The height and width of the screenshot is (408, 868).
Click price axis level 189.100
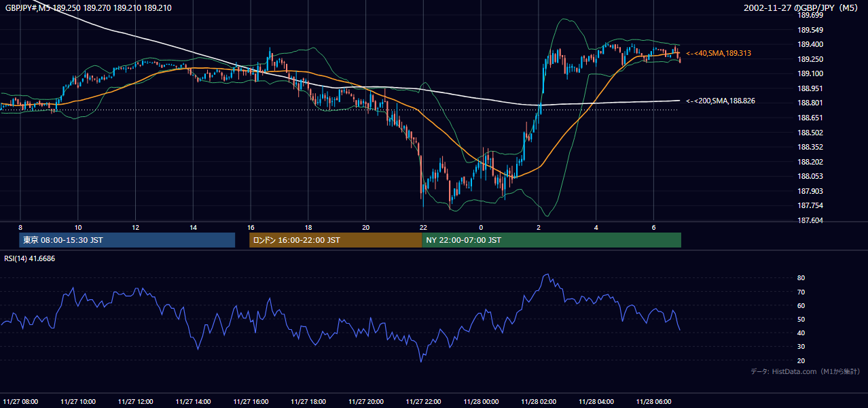(810, 73)
